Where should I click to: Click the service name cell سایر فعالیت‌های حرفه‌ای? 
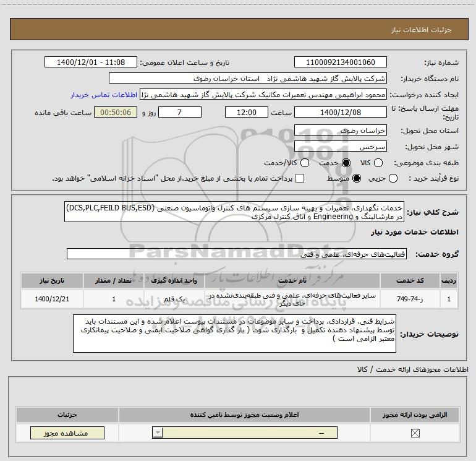[292, 299]
